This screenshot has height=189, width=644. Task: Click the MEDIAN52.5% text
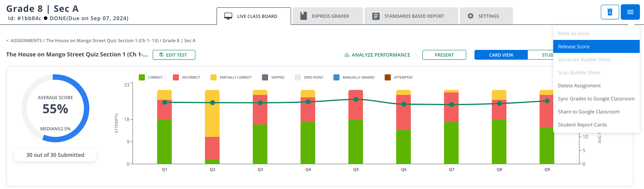pos(55,129)
